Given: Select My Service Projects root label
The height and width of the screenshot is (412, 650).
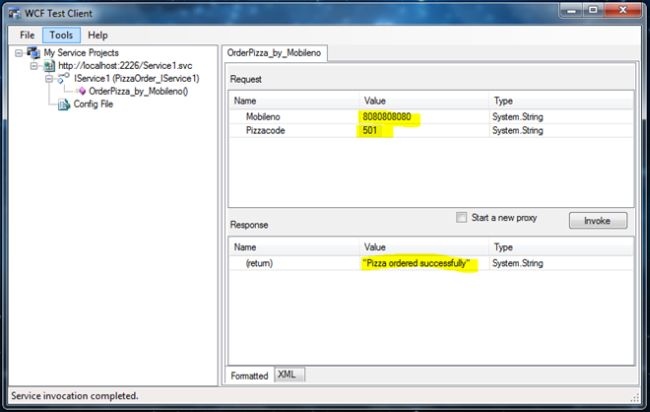Looking at the screenshot, I should 81,53.
